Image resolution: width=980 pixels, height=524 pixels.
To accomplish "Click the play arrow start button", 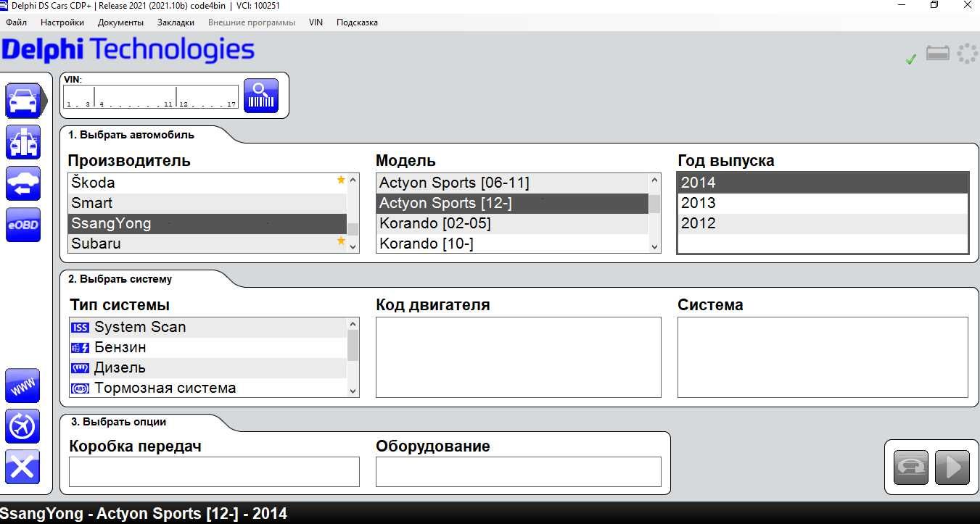I will pos(952,467).
